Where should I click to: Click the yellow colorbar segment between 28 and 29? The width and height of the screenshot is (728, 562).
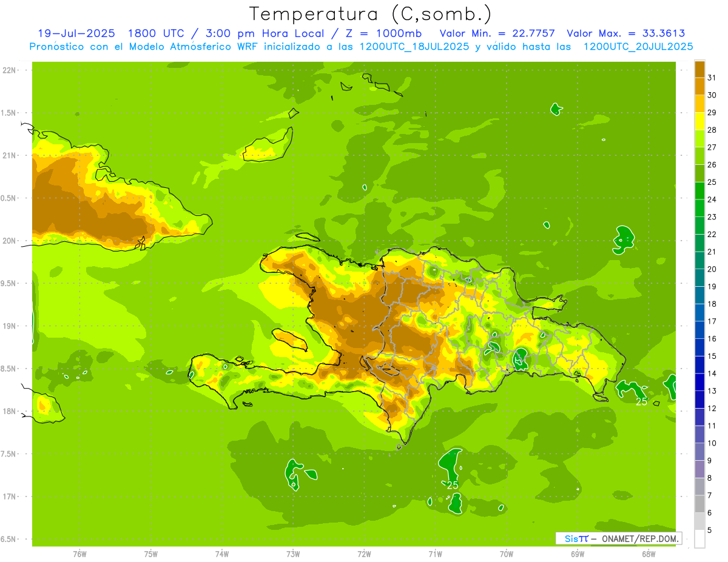tap(699, 121)
